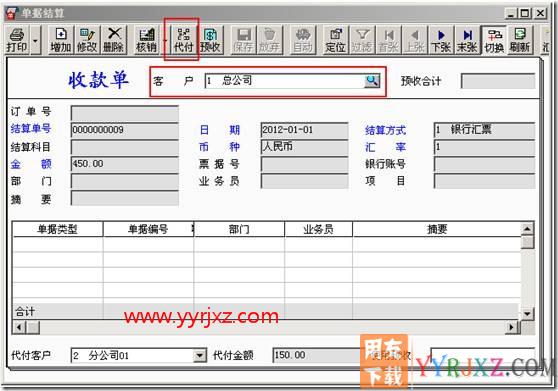Close the 单据结算 window
Image resolution: width=558 pixels, height=391 pixels.
[x=540, y=14]
